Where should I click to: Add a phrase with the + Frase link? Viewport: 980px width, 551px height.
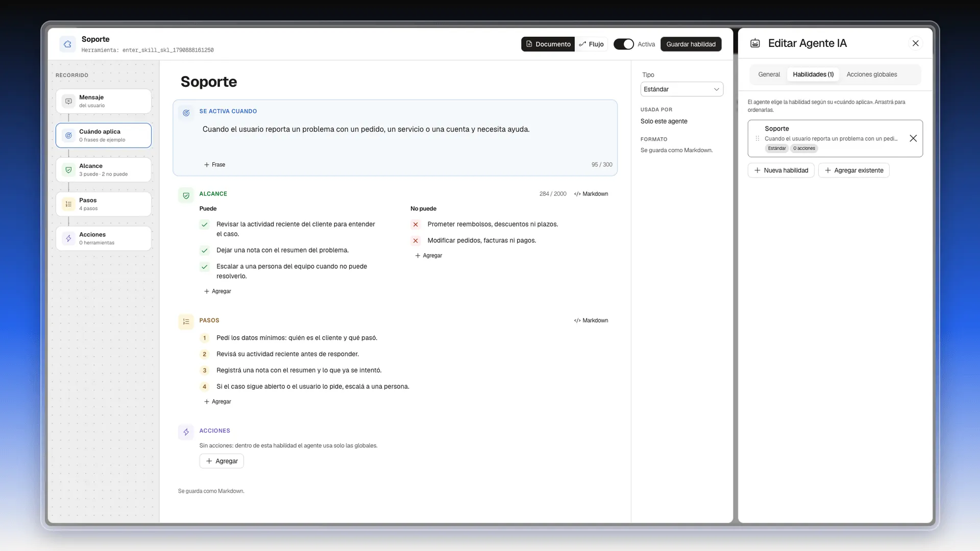215,165
